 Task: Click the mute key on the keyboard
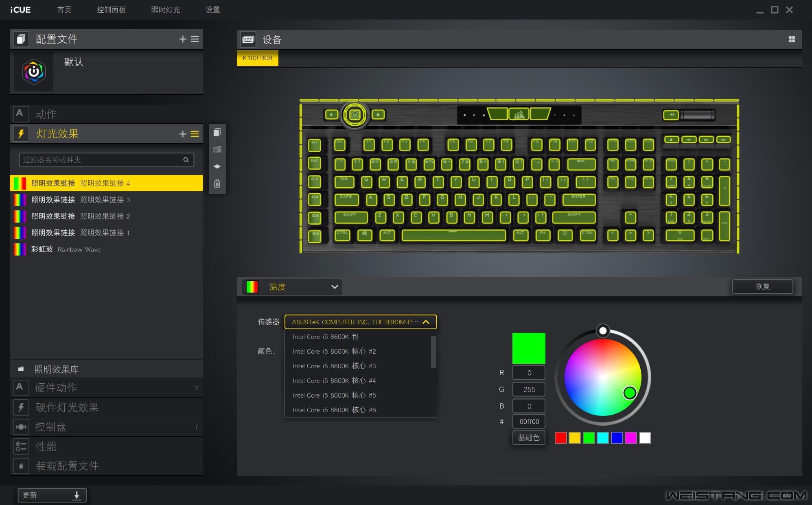671,115
